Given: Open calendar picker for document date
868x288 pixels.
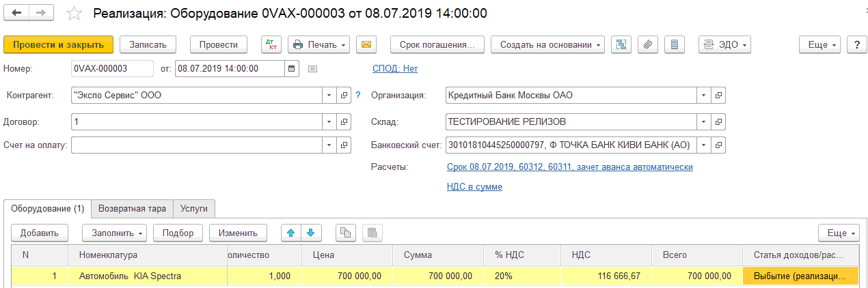Looking at the screenshot, I should click(292, 68).
